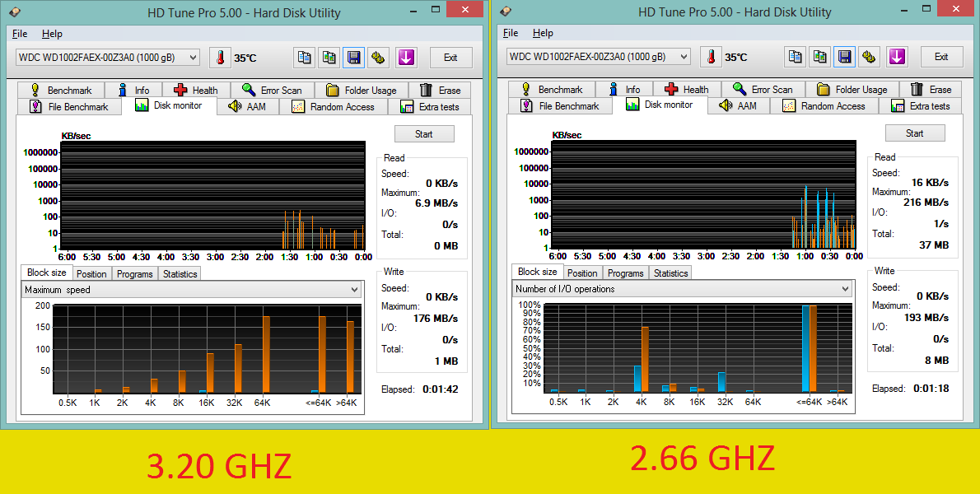Open the AAM tab in right window
This screenshot has width=980, height=494.
pos(738,106)
